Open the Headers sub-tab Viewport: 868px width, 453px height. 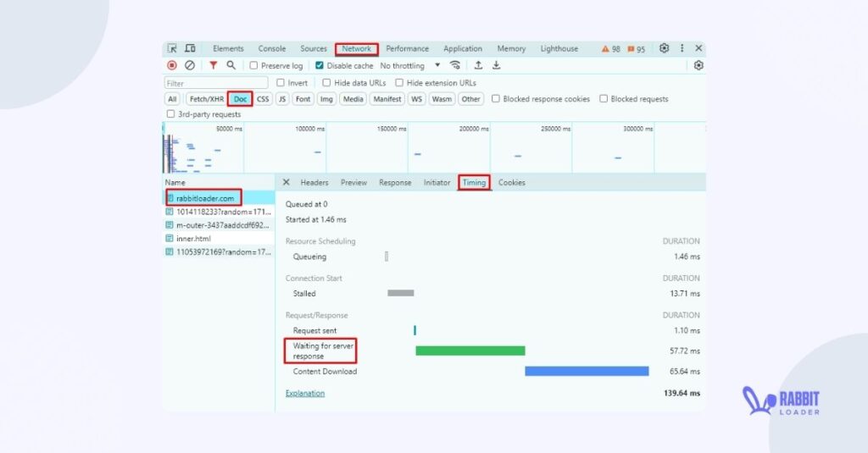314,183
